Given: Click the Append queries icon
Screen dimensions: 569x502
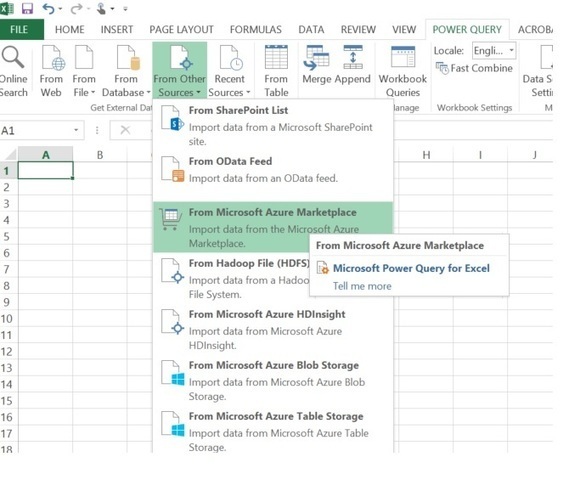Looking at the screenshot, I should point(353,57).
